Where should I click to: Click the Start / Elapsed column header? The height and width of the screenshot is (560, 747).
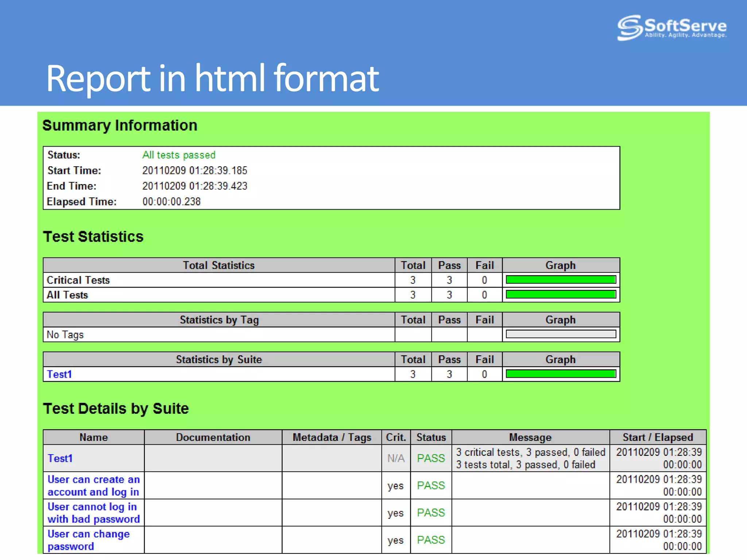pos(658,437)
